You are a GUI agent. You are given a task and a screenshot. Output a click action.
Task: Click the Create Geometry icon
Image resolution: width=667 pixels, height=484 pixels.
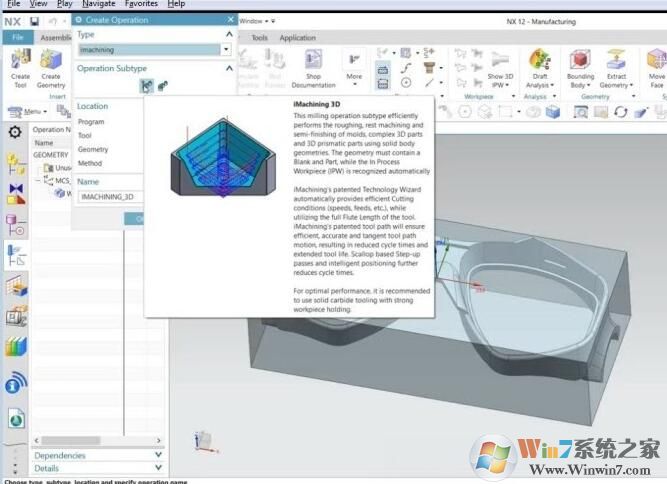point(51,65)
